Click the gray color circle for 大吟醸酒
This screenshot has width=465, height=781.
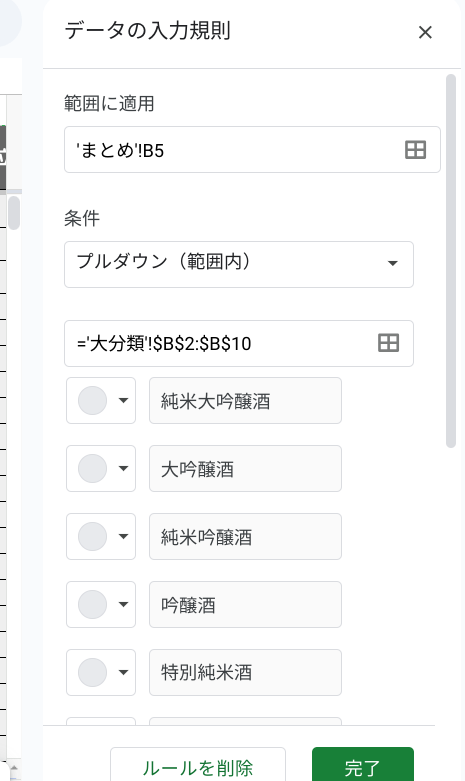(93, 469)
